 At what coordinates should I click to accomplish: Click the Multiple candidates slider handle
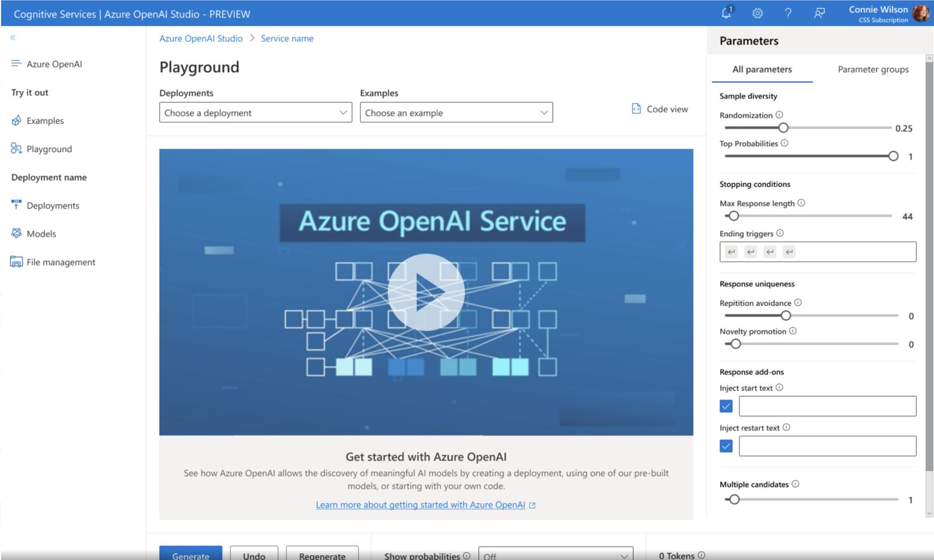coord(734,499)
